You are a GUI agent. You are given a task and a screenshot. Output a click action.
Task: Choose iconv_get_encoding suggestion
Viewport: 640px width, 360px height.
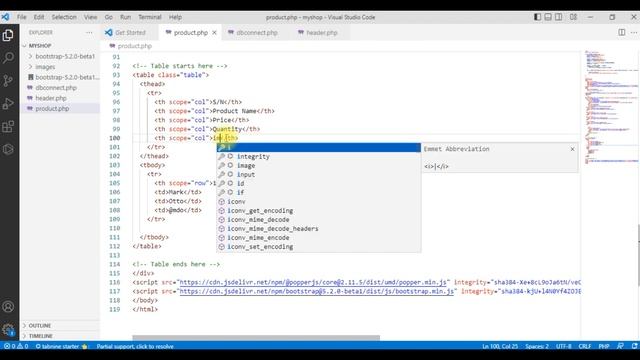point(318,211)
